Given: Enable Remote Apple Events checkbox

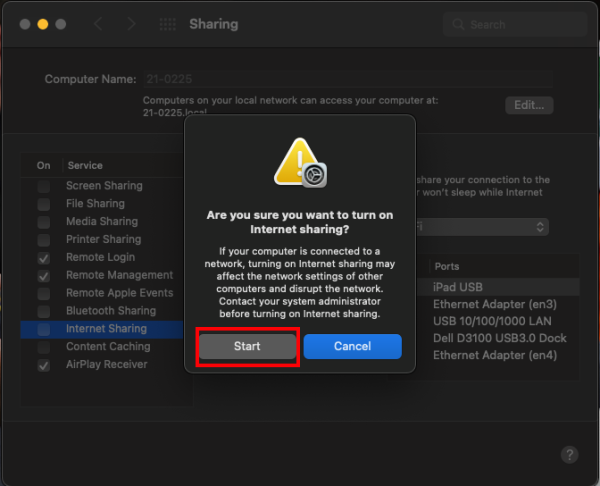Looking at the screenshot, I should point(44,294).
